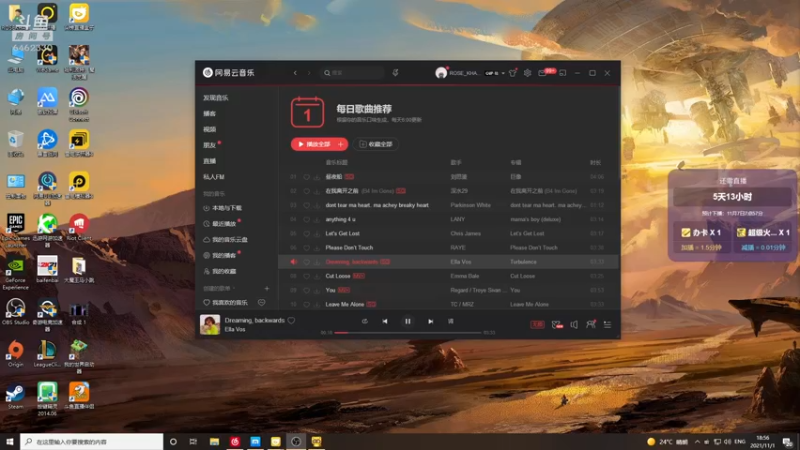Open listen-to-identify microphone icon

[x=395, y=73]
